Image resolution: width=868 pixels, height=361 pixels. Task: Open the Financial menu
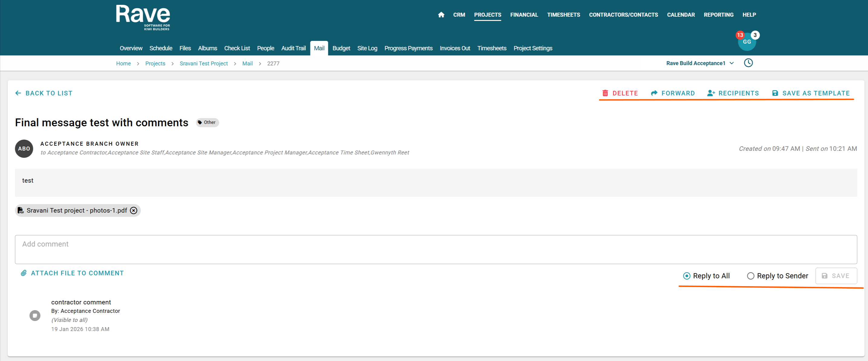coord(524,15)
